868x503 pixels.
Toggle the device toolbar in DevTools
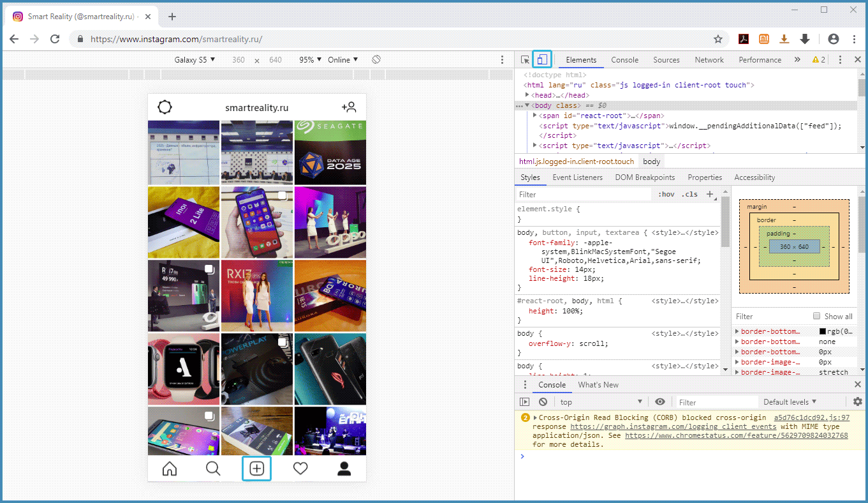pyautogui.click(x=542, y=59)
